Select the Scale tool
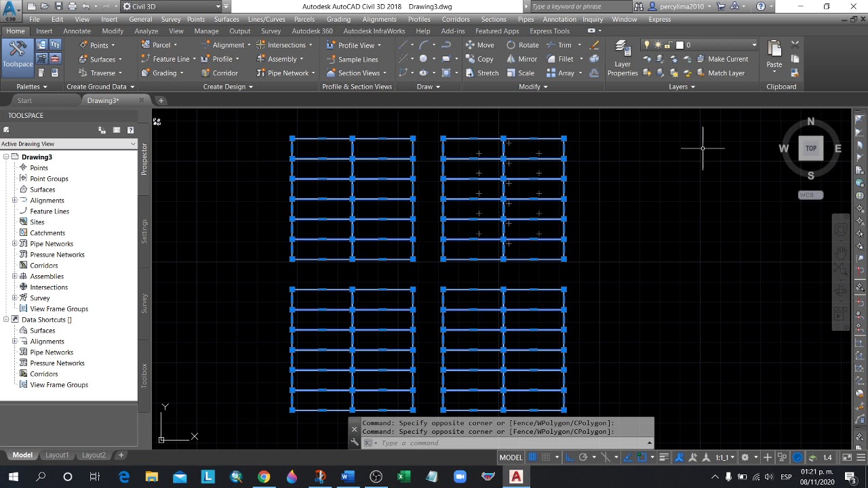This screenshot has height=488, width=868. (520, 73)
